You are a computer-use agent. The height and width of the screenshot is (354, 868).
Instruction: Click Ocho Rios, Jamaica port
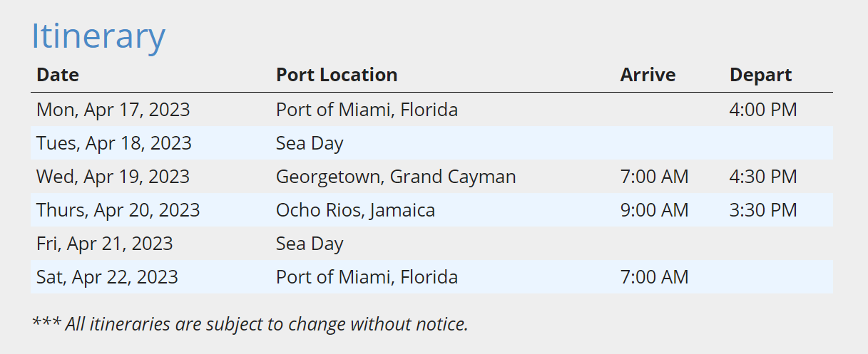(355, 210)
